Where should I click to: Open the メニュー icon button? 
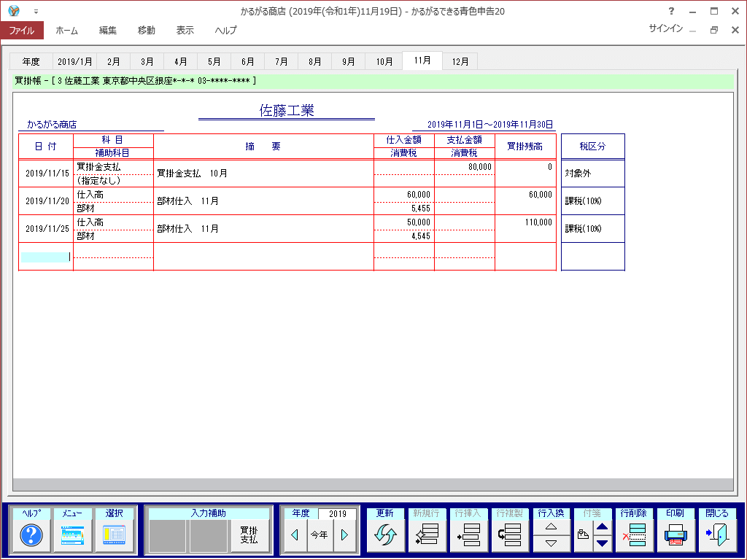click(72, 534)
